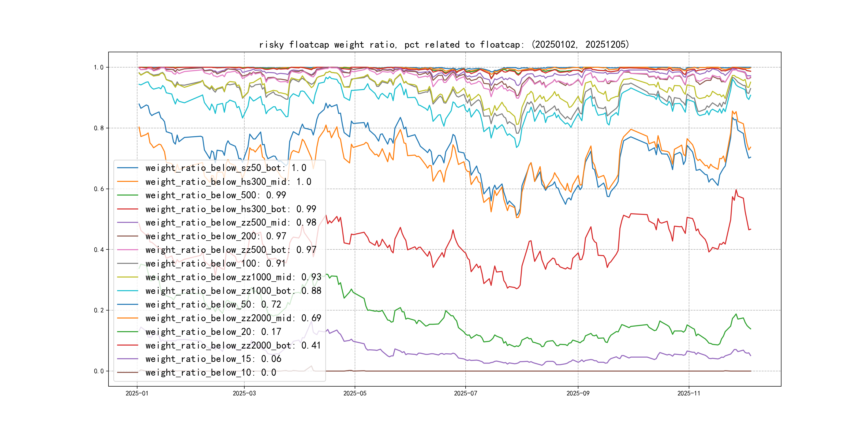Screen dimensions: 868x434
Task: Click the olive swatch for zz1000_mid legend
Action: [127, 277]
